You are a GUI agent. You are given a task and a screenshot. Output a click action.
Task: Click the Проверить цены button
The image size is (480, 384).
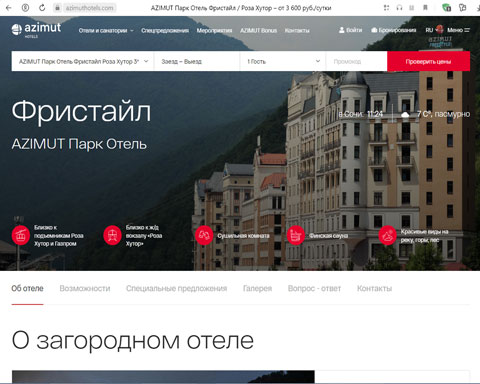coord(428,61)
